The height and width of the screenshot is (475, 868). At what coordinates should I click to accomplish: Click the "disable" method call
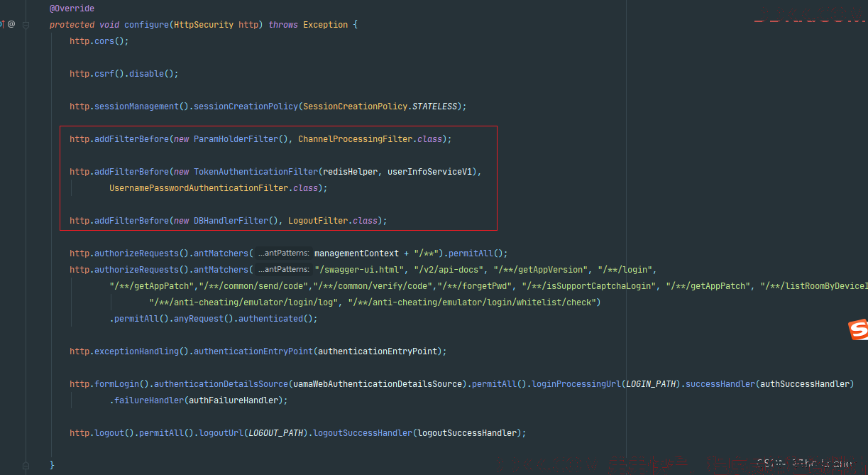click(x=146, y=74)
